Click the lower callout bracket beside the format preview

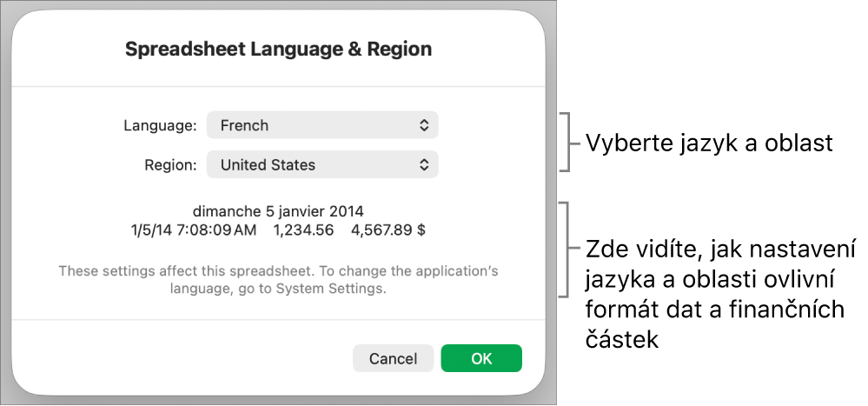(567, 250)
